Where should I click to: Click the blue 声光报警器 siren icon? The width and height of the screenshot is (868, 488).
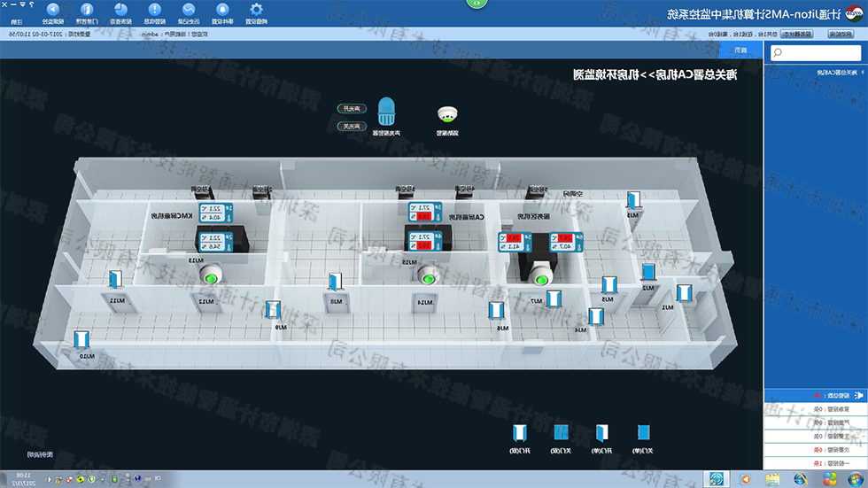387,111
